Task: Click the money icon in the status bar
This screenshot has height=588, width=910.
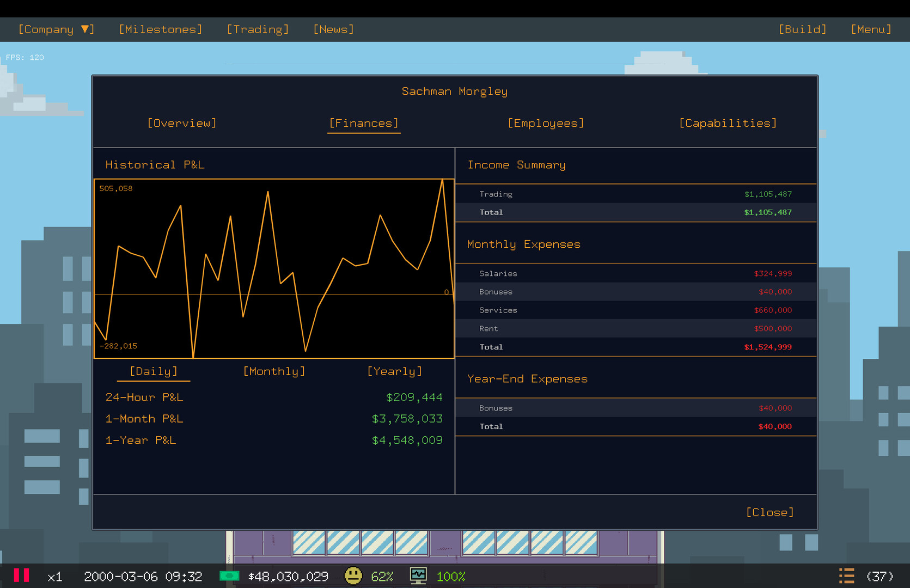Action: (x=229, y=576)
